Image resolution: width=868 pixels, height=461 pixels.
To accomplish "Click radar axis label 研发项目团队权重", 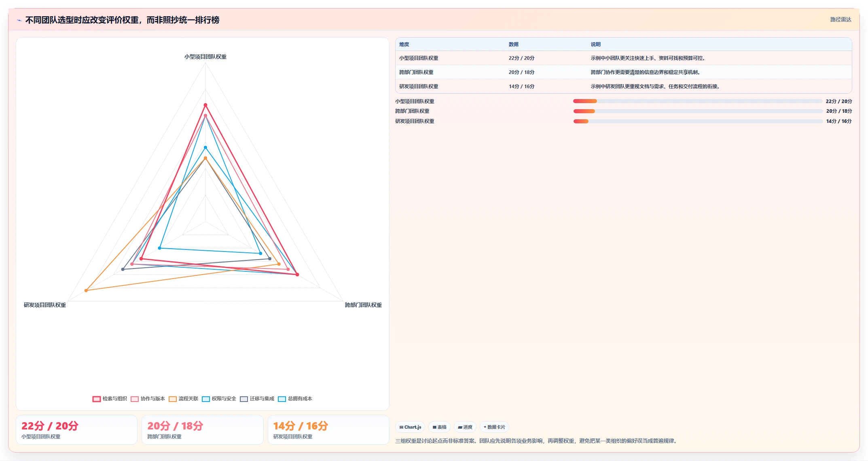I will click(45, 305).
